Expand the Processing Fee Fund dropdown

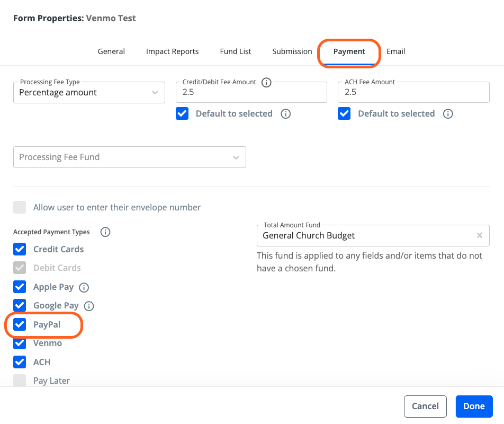pos(129,157)
